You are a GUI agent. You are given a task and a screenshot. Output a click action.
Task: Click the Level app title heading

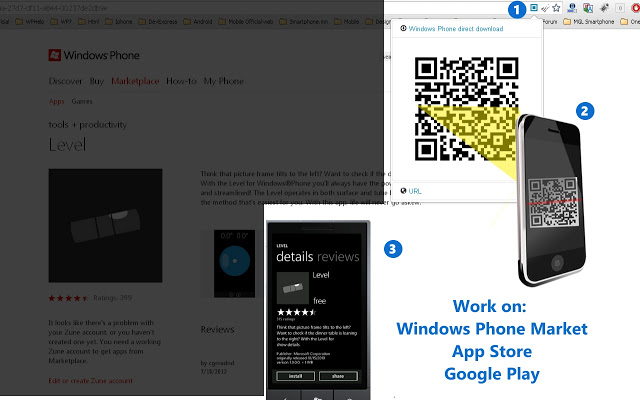pos(67,144)
